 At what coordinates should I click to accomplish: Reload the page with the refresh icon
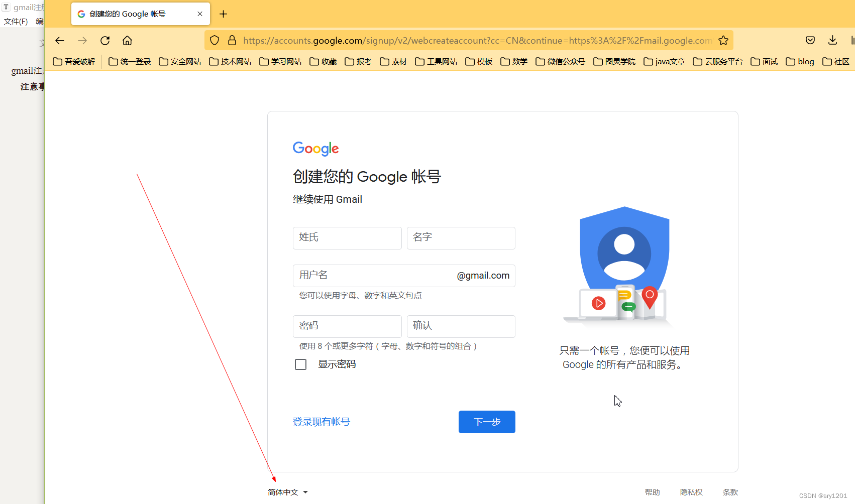(105, 41)
